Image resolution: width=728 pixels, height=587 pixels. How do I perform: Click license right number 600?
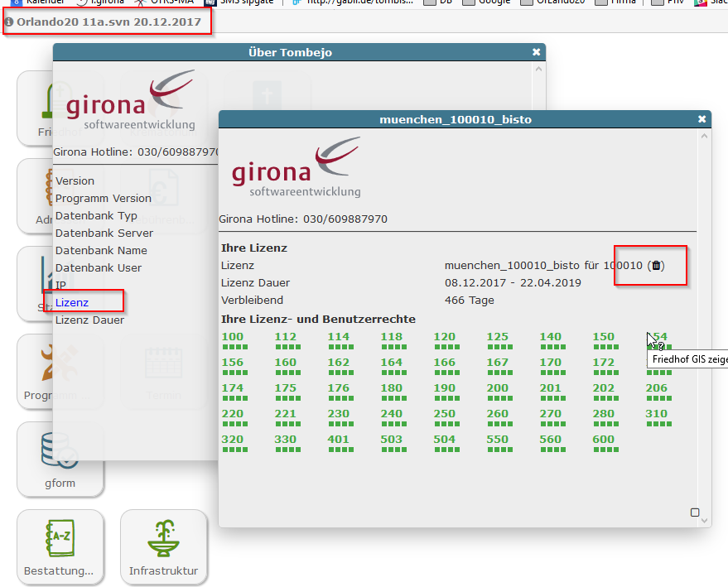coord(603,439)
